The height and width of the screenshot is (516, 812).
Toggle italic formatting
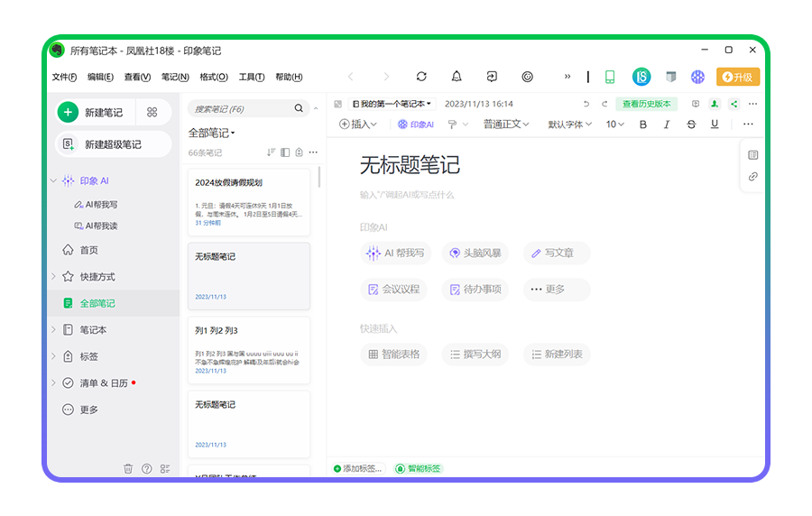[667, 124]
